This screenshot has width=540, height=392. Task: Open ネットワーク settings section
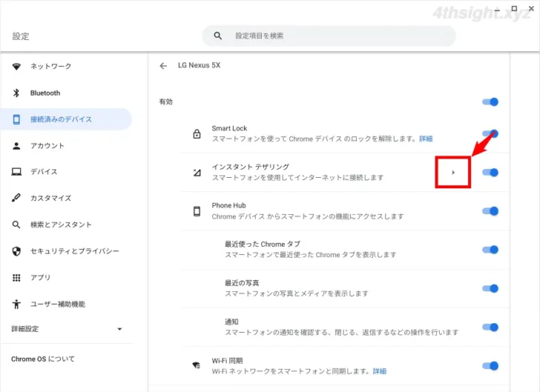(66, 67)
